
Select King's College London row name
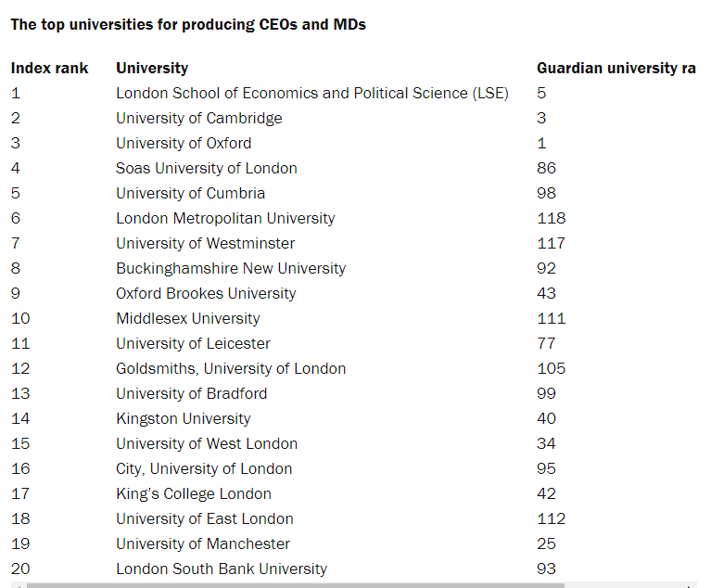pyautogui.click(x=194, y=493)
